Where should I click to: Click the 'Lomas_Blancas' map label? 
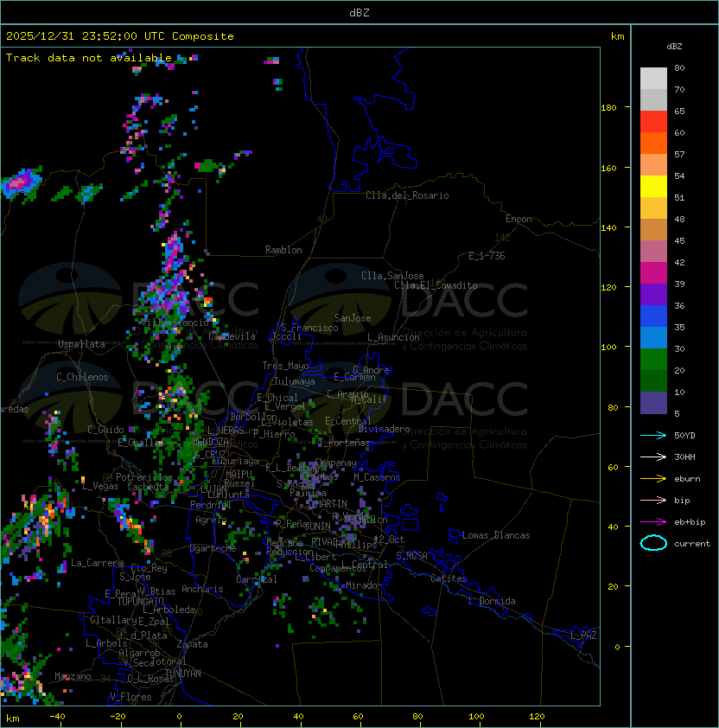496,535
